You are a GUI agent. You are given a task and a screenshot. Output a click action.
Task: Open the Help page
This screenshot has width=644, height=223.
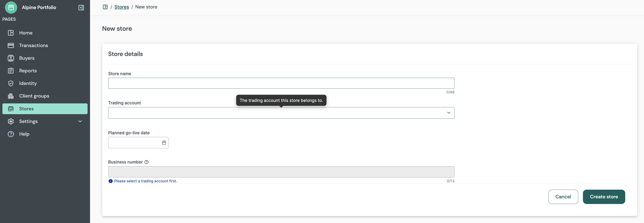pyautogui.click(x=24, y=134)
